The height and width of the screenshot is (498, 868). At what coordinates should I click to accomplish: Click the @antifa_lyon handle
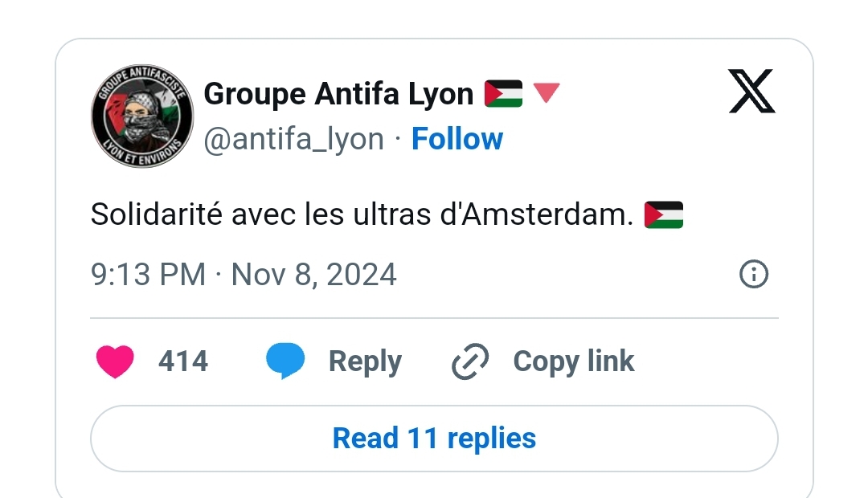coord(294,139)
